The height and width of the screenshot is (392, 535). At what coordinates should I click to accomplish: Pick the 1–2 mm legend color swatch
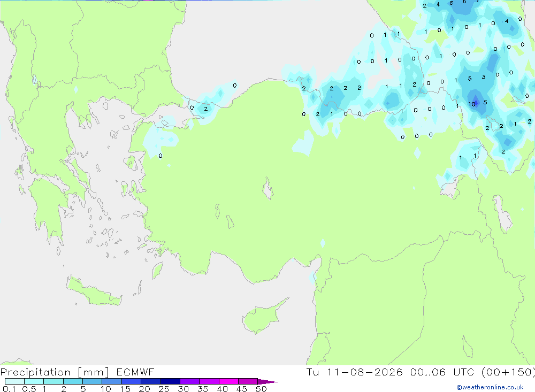pyautogui.click(x=53, y=381)
